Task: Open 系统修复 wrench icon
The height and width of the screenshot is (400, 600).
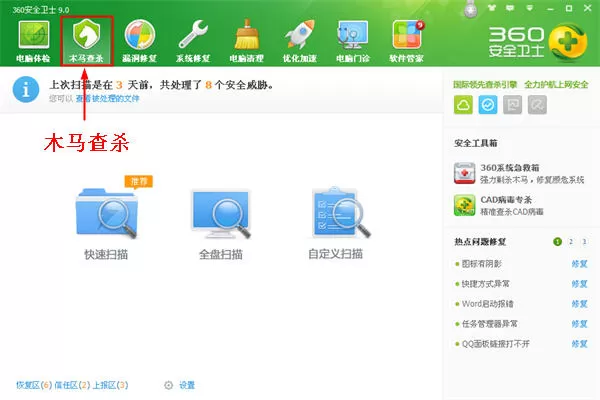Action: (x=193, y=35)
